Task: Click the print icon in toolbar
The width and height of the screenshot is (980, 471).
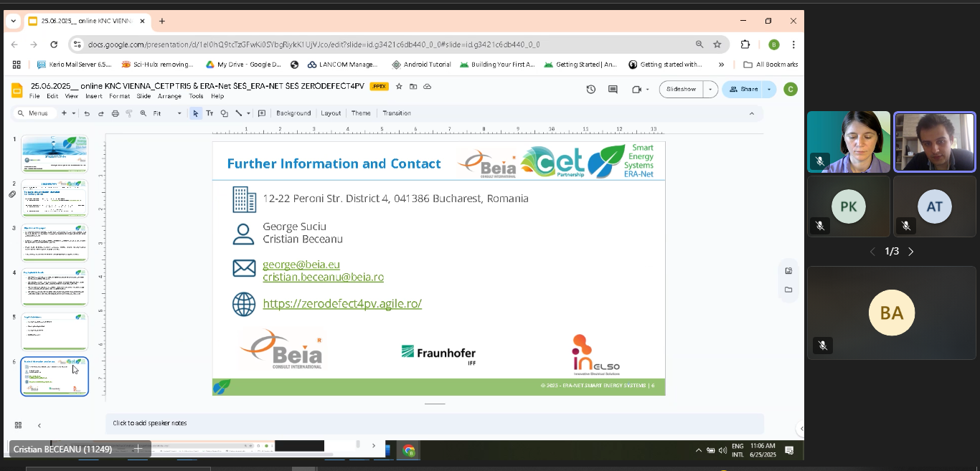Action: pos(115,113)
